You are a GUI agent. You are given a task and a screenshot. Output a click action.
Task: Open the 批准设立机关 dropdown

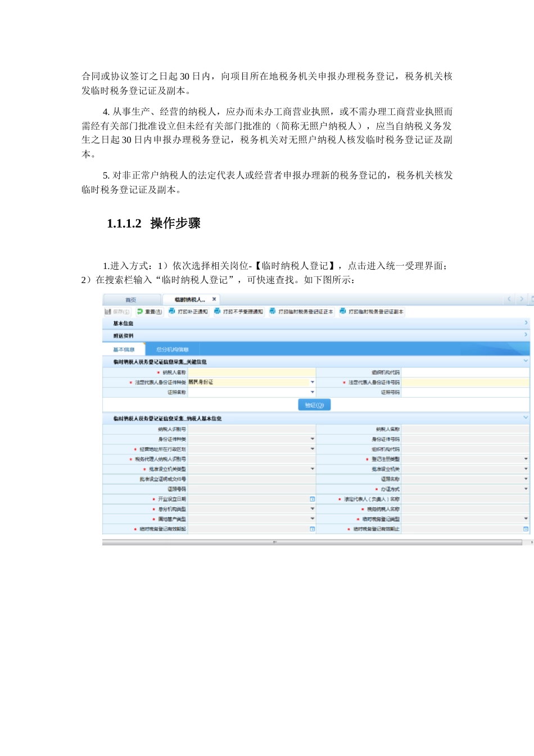click(x=526, y=469)
